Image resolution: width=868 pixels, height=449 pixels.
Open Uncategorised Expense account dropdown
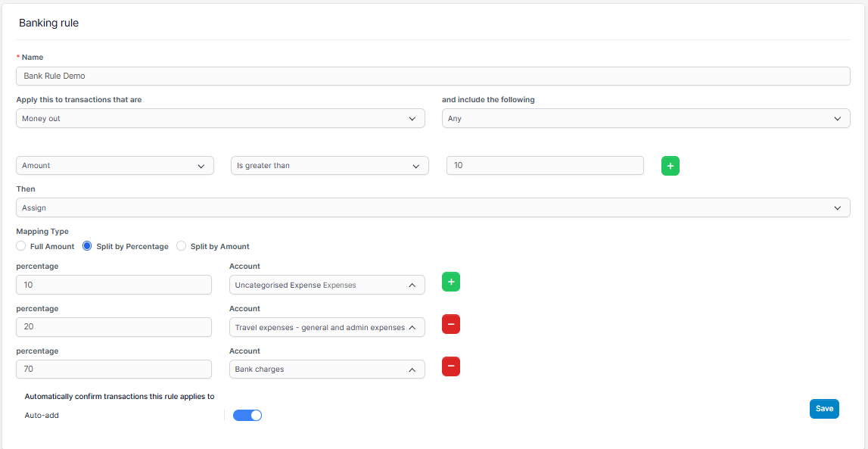pyautogui.click(x=326, y=285)
